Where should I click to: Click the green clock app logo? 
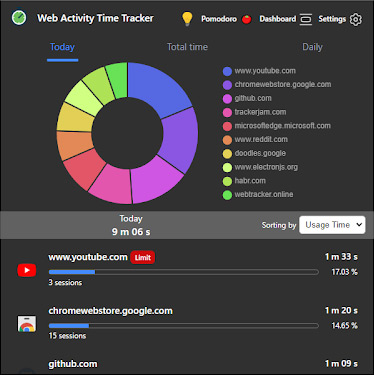point(19,18)
